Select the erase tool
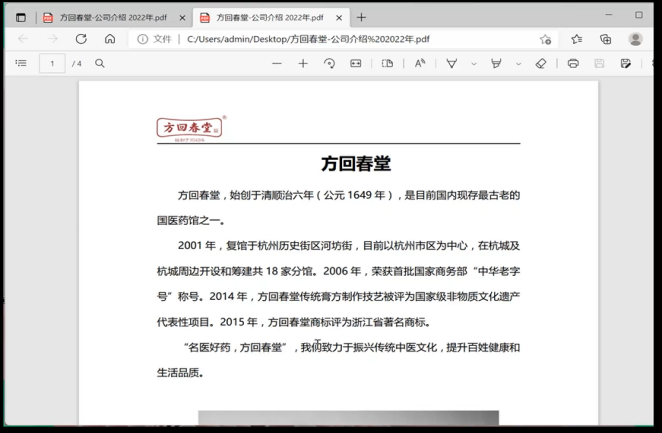 click(541, 63)
